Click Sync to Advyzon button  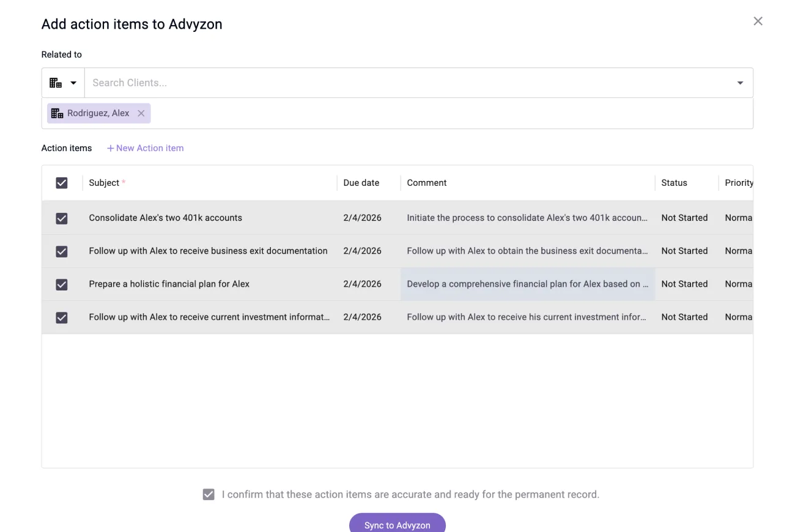398,524
